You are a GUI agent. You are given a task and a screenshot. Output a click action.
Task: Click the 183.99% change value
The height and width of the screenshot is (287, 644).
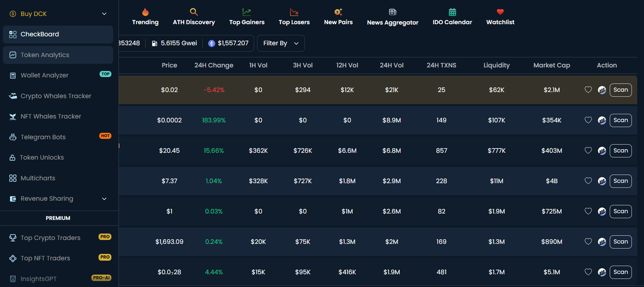[214, 120]
